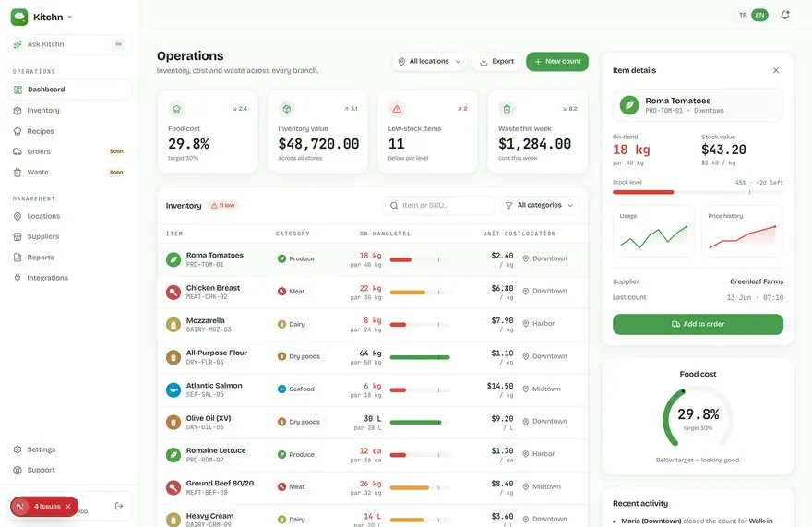
Task: Click the All-Purpose Flour item icon
Action: pos(173,357)
